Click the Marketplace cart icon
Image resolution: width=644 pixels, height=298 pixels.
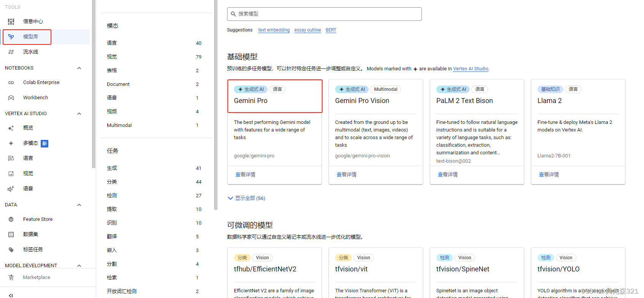click(11, 277)
